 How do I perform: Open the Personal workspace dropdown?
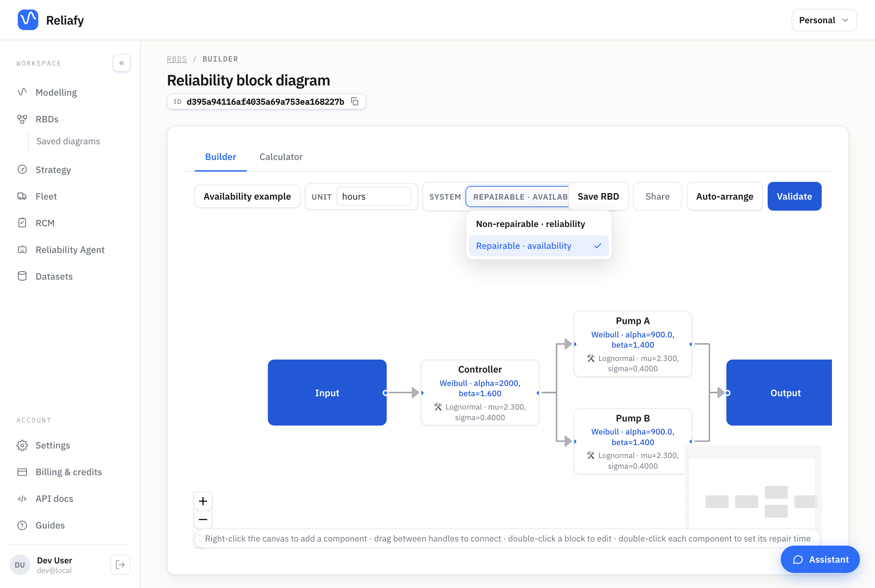pos(824,20)
